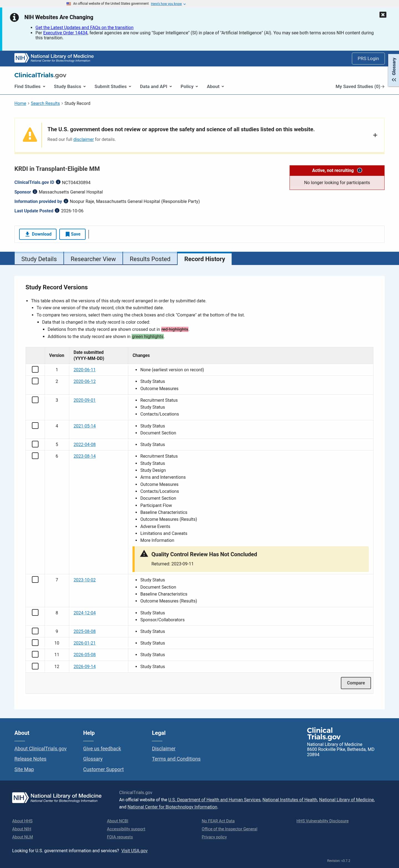Open the Data and API dropdown menu
Screen dimensions: 399x868
click(x=156, y=86)
